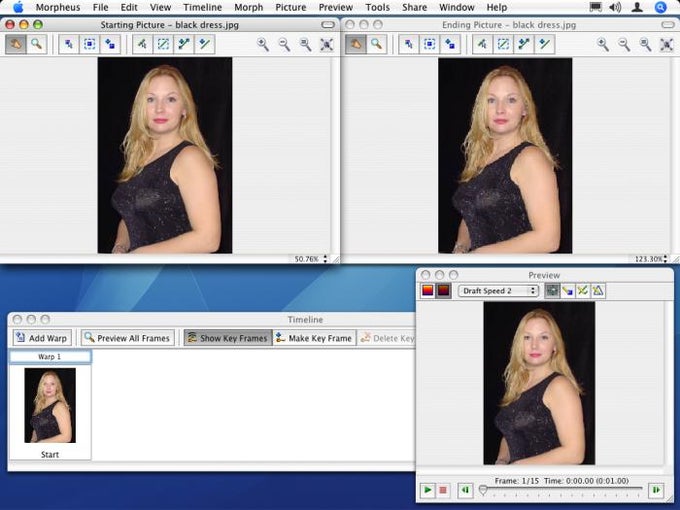This screenshot has width=680, height=510.
Task: Click Make Key Frame button
Action: click(314, 338)
